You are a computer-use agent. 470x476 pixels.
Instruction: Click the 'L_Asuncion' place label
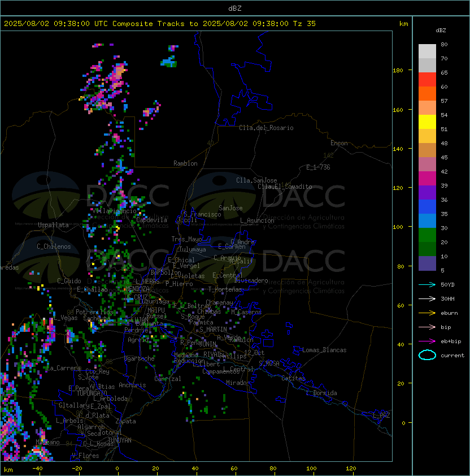click(257, 220)
